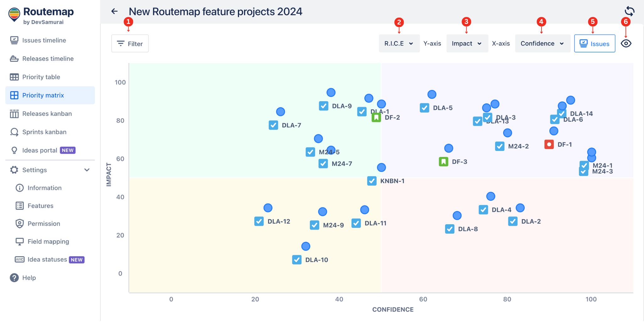Screen dimensions: 644x322
Task: Open the Confidence axis dropdown
Action: [542, 43]
